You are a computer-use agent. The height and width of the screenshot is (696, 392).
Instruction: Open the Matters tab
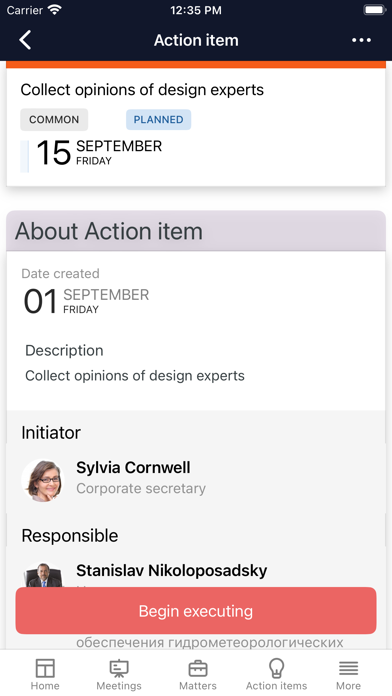(x=198, y=674)
